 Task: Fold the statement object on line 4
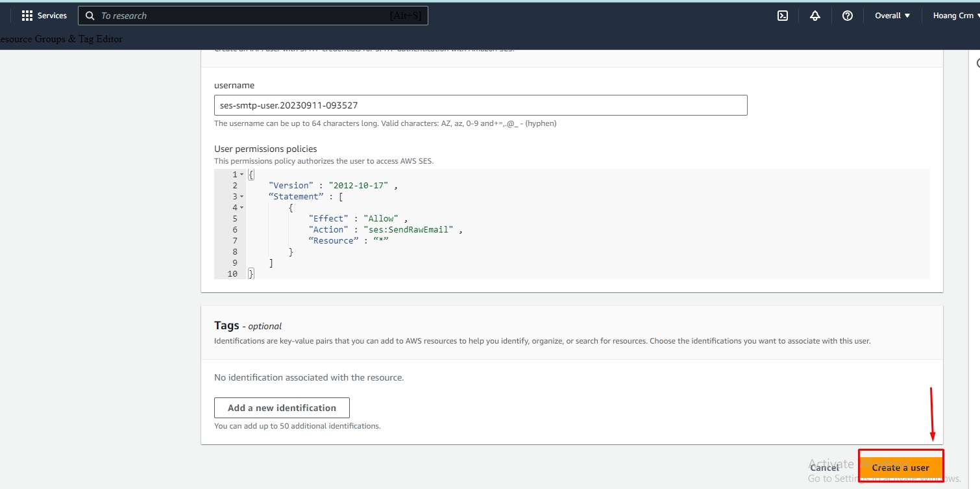[x=242, y=208]
